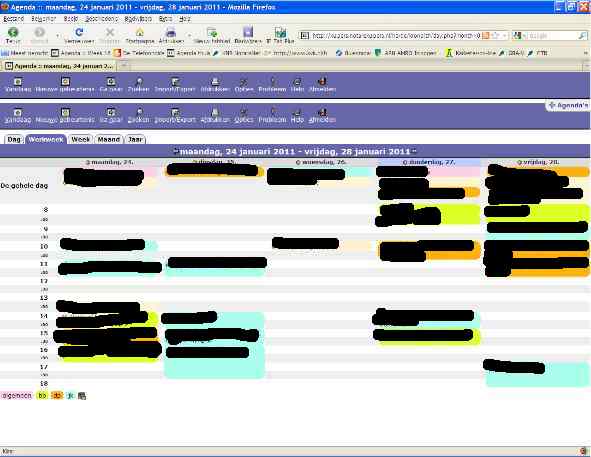Viewport: 591px width, 457px height.
Task: Go to Firefox Startpagina home icon
Action: [x=140, y=35]
